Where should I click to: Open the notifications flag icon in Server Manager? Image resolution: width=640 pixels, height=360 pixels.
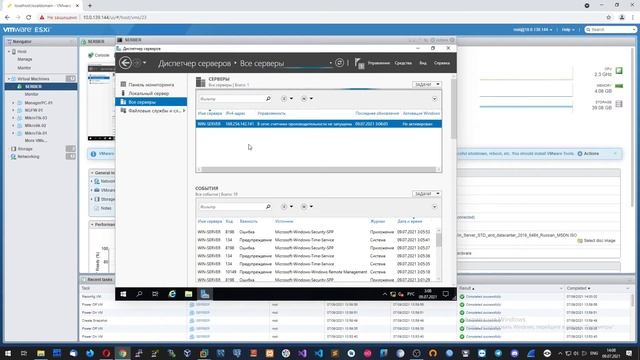[359, 63]
